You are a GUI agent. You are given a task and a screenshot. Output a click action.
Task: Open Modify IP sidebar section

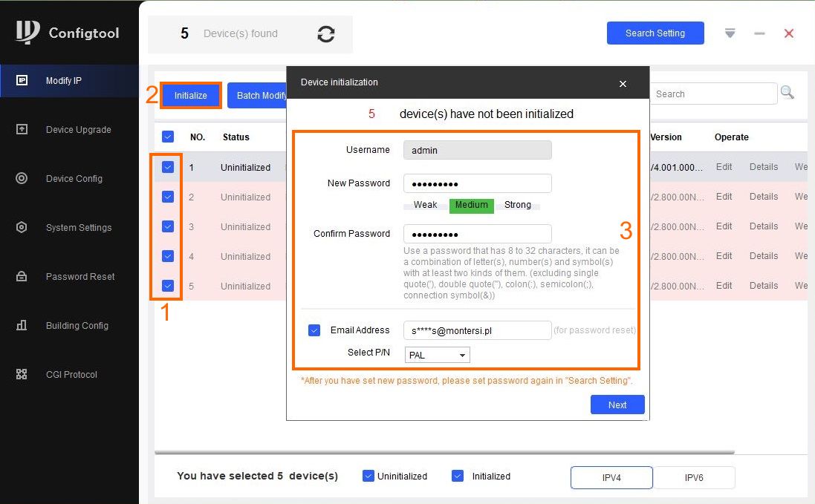click(x=63, y=81)
